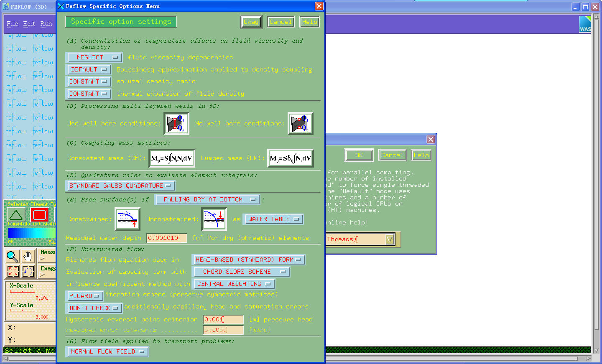The height and width of the screenshot is (364, 602).
Task: Select the no well bore conditions icon
Action: click(x=301, y=124)
